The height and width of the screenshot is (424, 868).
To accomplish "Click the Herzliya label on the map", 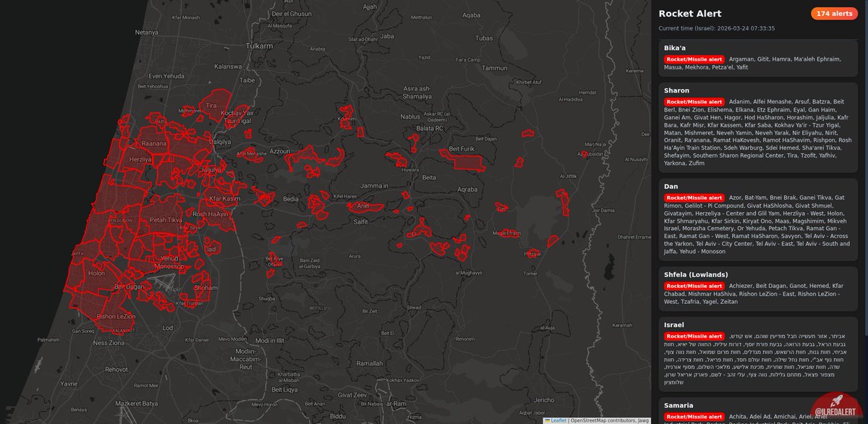I will tap(140, 159).
